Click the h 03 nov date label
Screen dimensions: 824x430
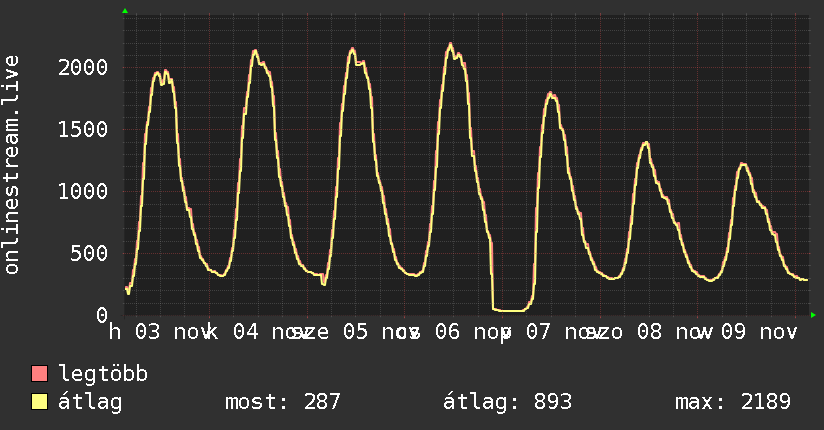point(160,332)
